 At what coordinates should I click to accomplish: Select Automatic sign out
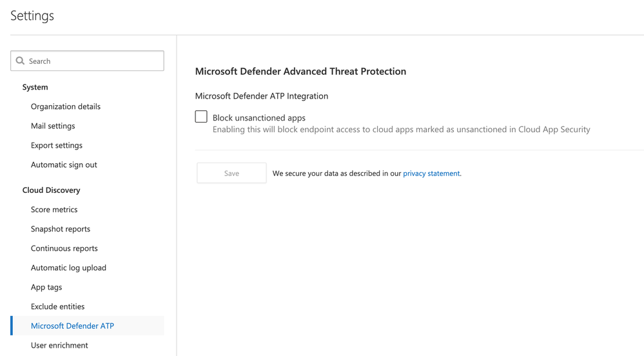pos(64,164)
